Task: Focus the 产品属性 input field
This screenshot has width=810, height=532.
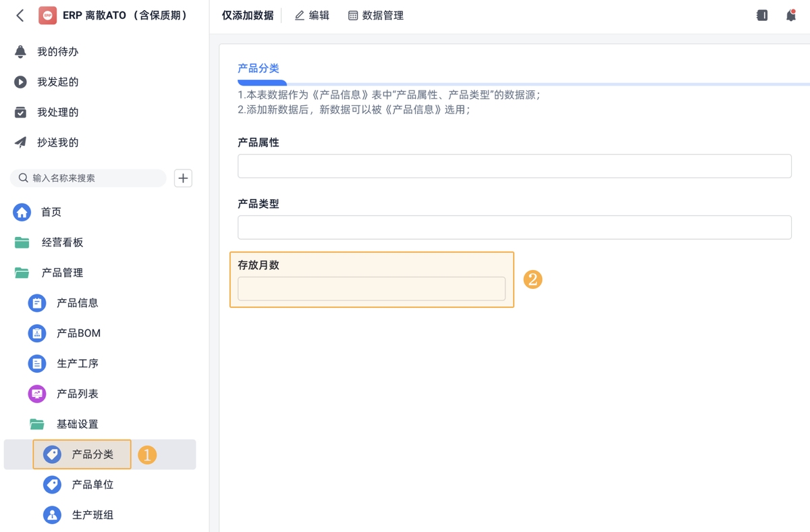Action: [514, 166]
